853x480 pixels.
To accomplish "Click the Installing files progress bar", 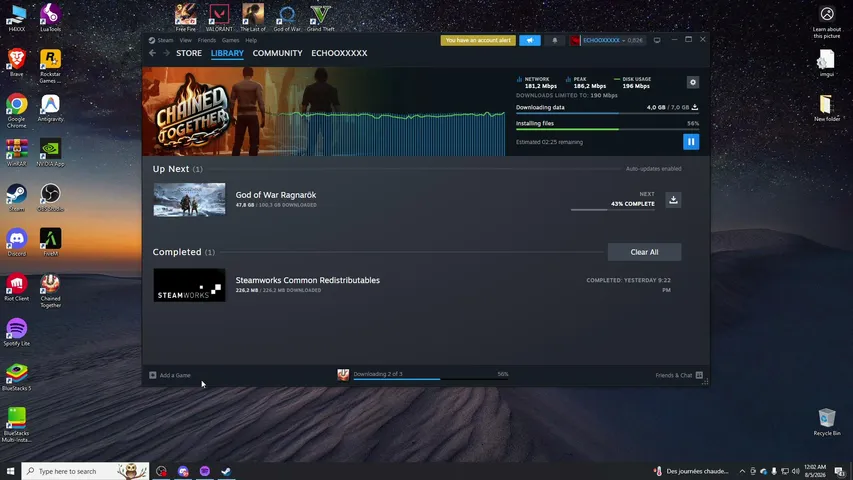I will (607, 129).
